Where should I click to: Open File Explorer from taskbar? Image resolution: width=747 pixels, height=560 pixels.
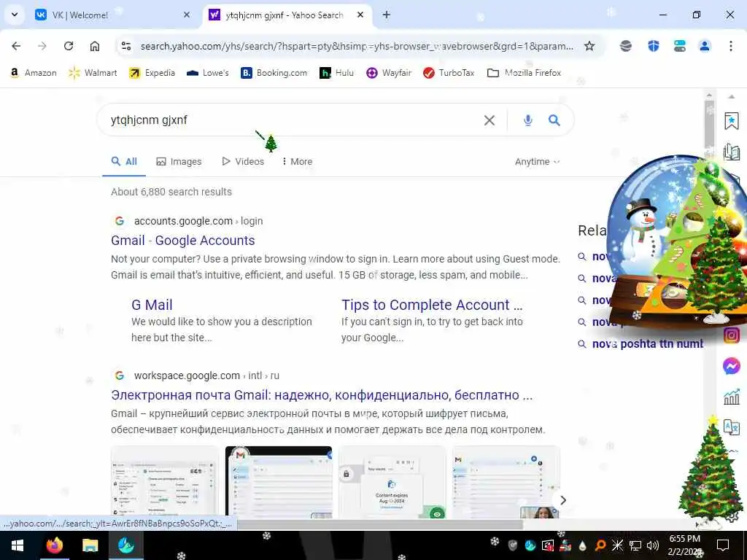[x=90, y=545]
